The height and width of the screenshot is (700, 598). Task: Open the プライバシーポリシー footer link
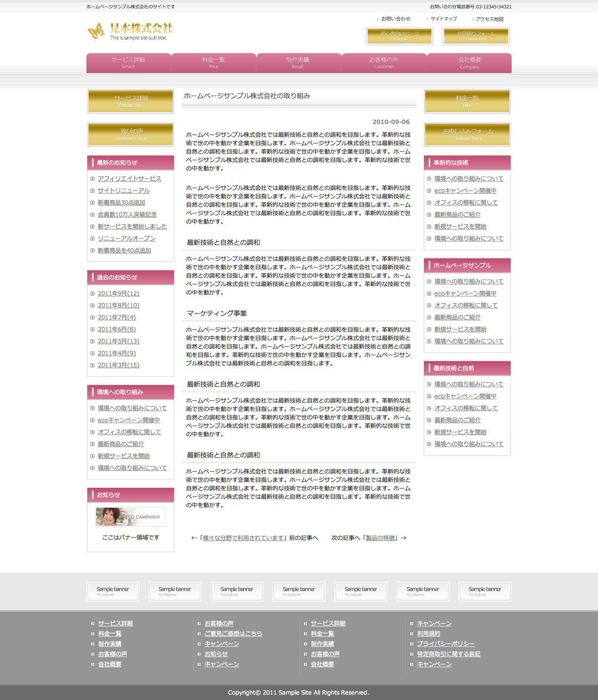click(446, 644)
